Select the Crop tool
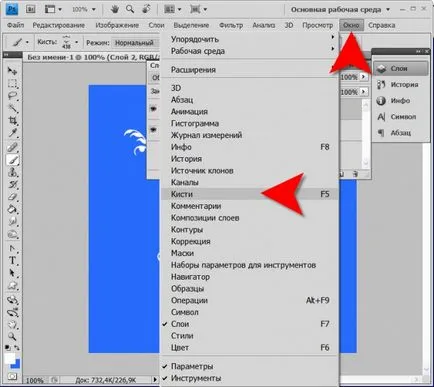 12,121
